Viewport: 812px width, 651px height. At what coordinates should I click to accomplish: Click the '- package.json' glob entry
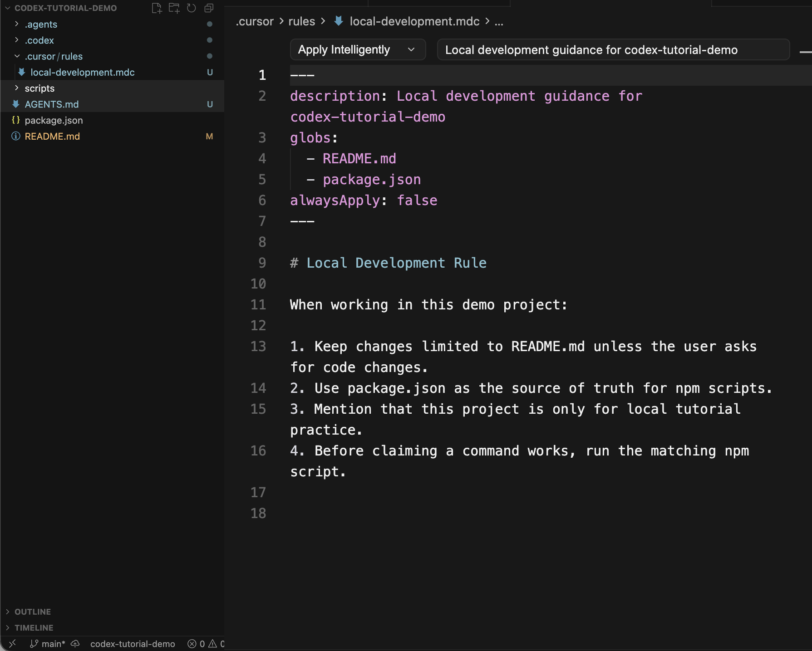click(x=364, y=180)
